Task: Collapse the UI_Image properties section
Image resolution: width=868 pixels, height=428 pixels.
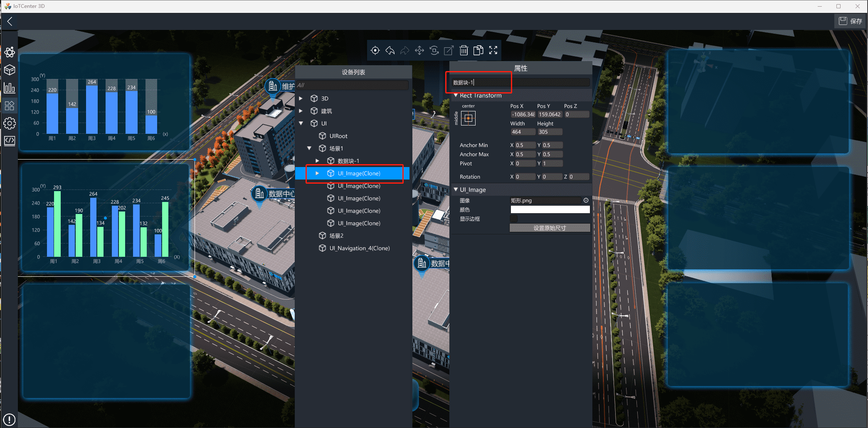Action: [456, 189]
